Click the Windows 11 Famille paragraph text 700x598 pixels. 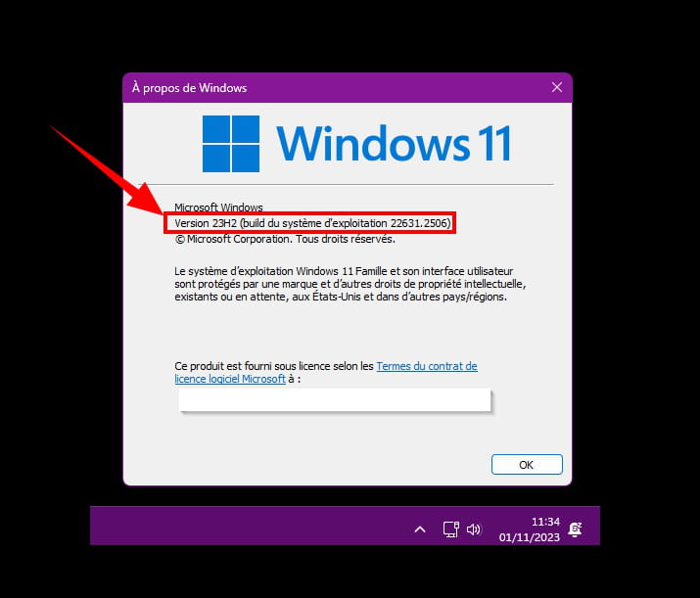[x=350, y=284]
